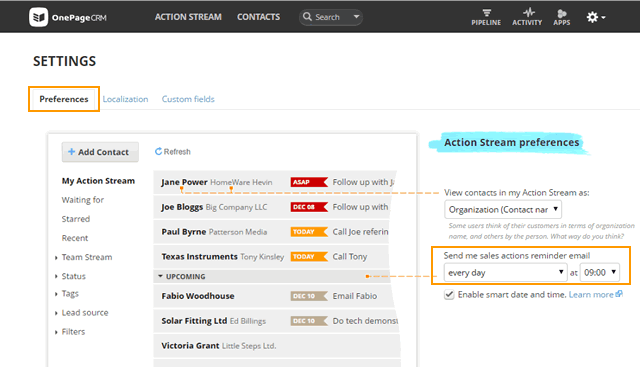This screenshot has height=367, width=640.
Task: Select Recent in sidebar
Action: [75, 238]
